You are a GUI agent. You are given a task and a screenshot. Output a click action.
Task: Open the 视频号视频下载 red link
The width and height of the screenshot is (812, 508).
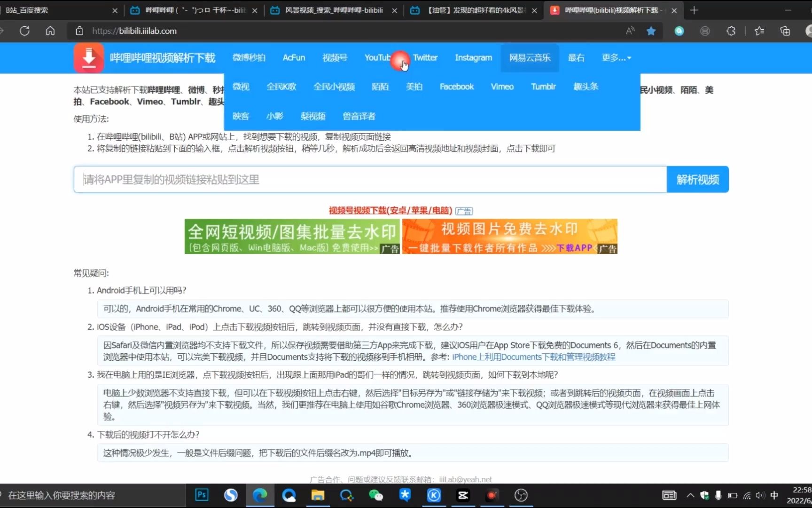(x=390, y=211)
